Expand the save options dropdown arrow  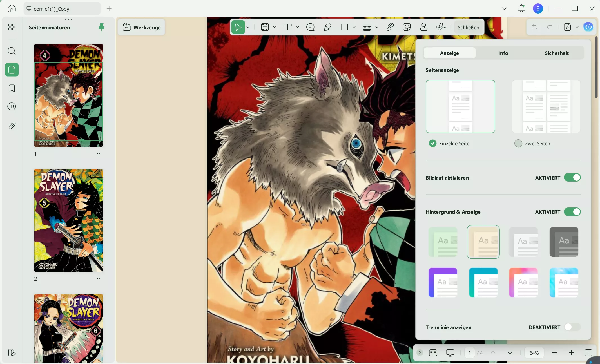(577, 27)
